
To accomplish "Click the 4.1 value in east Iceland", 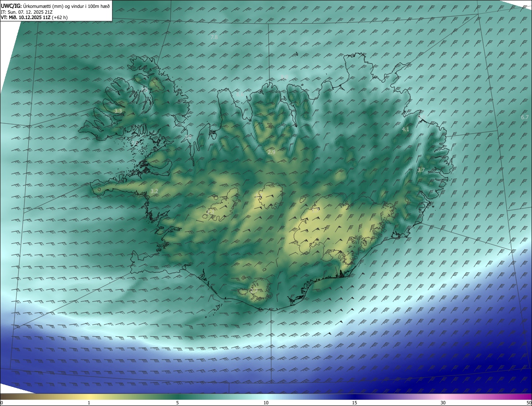I will pyautogui.click(x=406, y=130).
